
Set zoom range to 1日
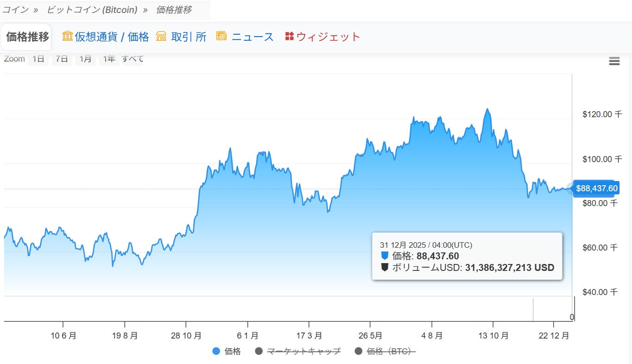pos(38,59)
